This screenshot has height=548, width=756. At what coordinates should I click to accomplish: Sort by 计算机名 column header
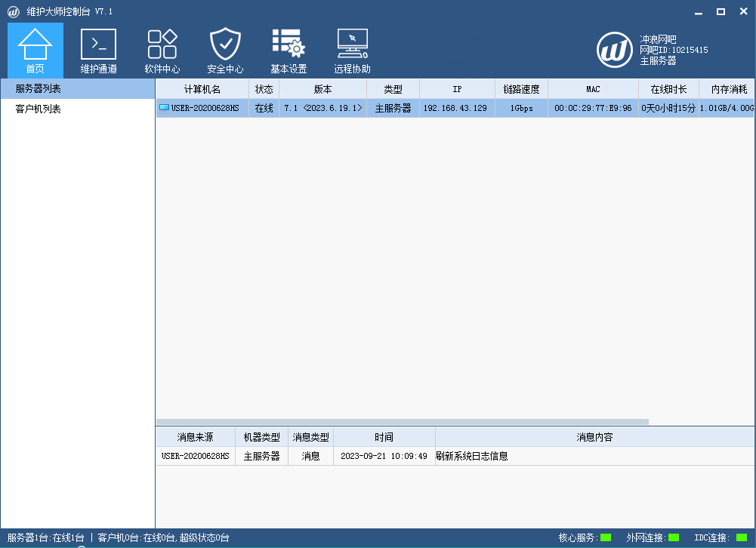click(x=202, y=89)
